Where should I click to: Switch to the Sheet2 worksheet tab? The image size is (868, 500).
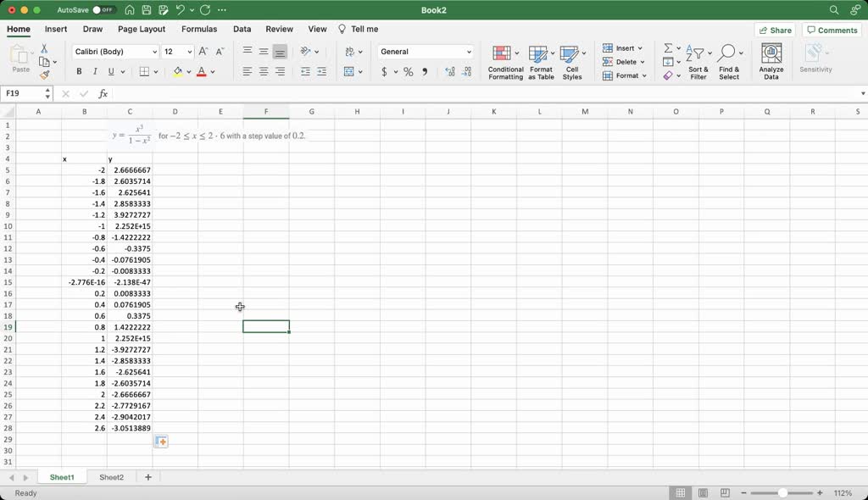click(x=111, y=477)
